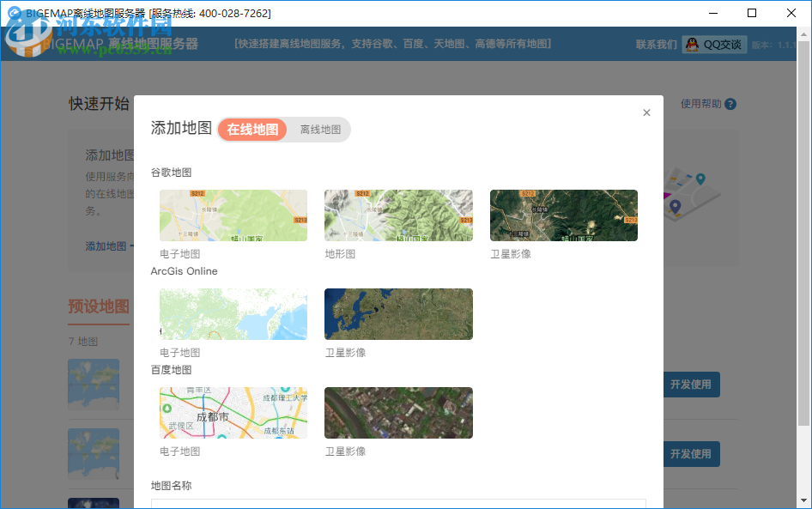Image resolution: width=812 pixels, height=509 pixels.
Task: Close the 添加地图 dialog with the X
Action: [x=646, y=112]
